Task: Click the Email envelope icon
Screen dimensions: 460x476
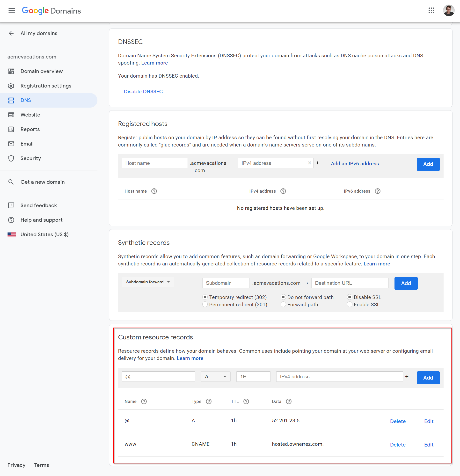Action: (x=11, y=144)
